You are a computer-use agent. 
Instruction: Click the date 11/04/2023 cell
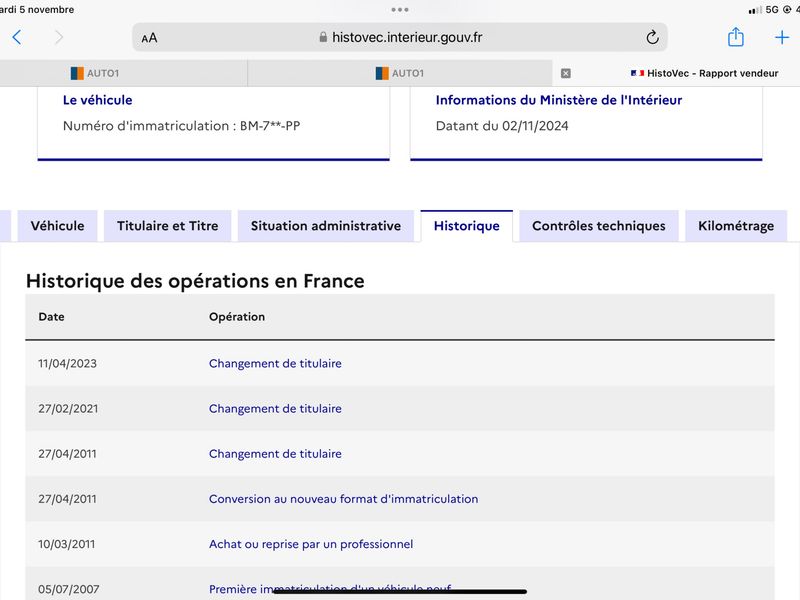click(x=67, y=363)
